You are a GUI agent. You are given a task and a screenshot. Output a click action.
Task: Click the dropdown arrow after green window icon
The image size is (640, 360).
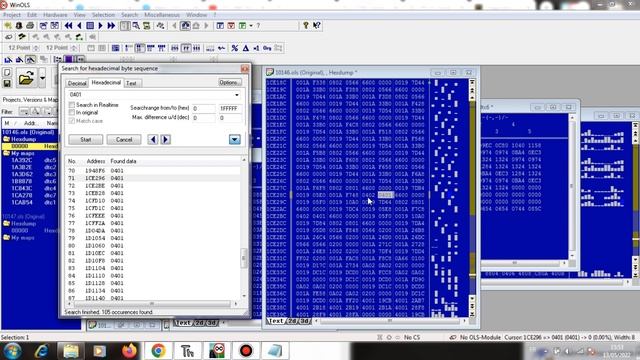[251, 26]
